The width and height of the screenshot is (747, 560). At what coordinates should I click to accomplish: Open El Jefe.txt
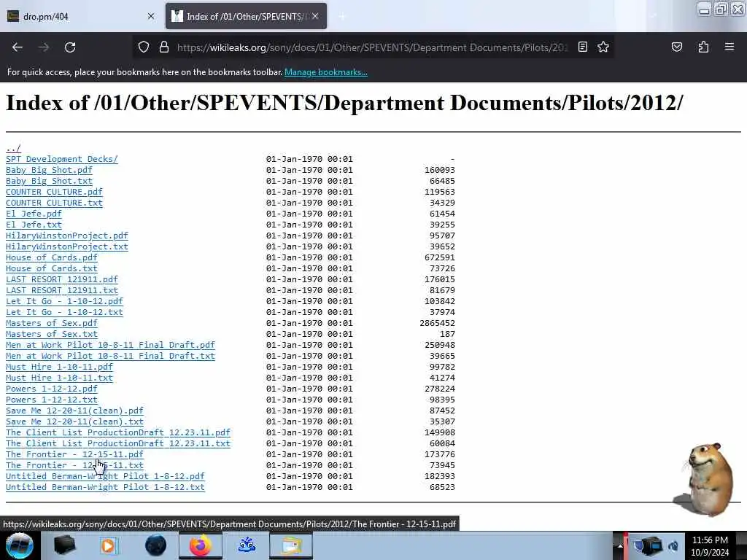coord(34,225)
